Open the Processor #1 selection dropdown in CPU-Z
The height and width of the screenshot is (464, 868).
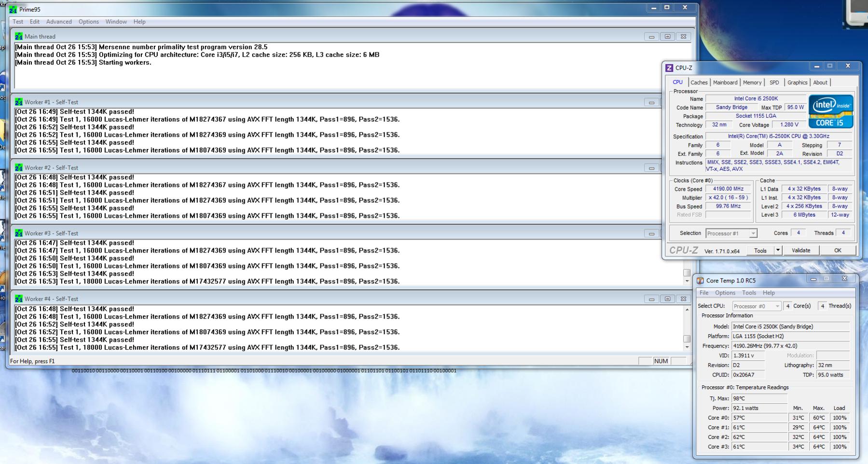coord(731,234)
